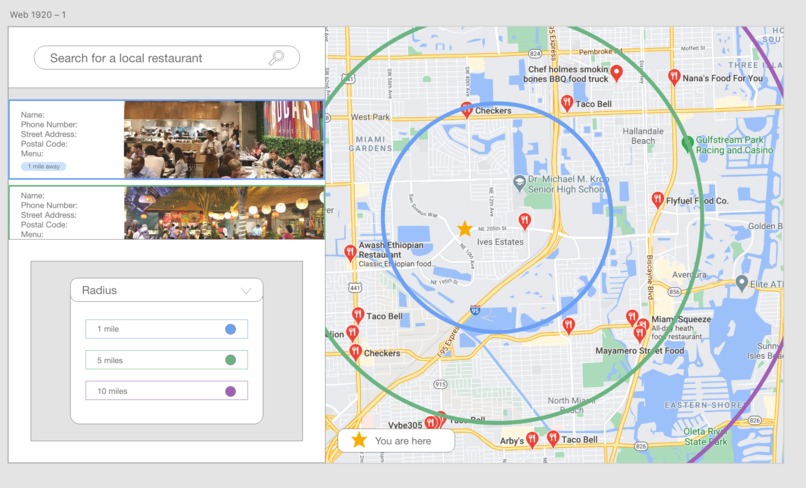Click the 'You are here' legend label

(403, 441)
